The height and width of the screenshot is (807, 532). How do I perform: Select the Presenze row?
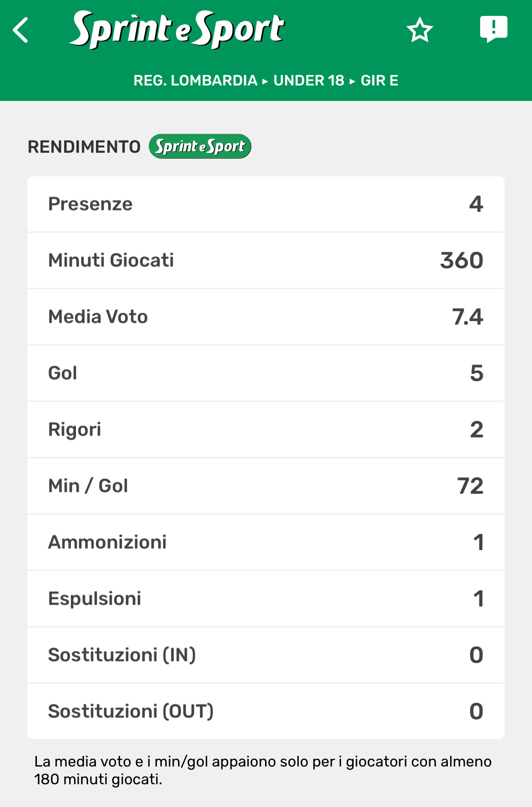click(266, 204)
